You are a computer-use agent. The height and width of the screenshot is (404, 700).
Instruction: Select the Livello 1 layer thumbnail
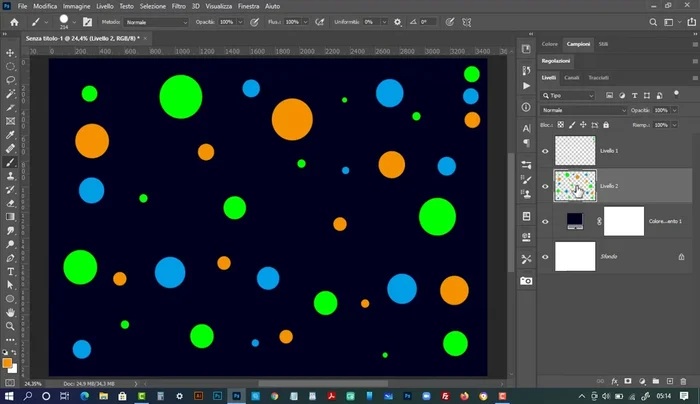[x=575, y=151]
